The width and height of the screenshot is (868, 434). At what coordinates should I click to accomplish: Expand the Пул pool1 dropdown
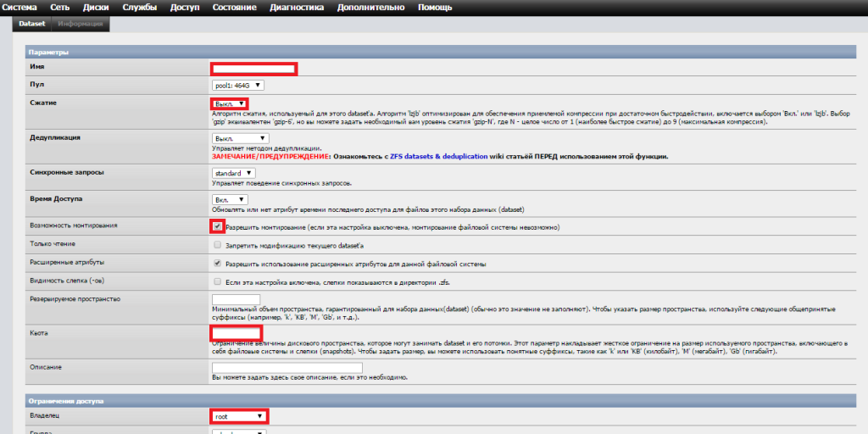tap(238, 85)
